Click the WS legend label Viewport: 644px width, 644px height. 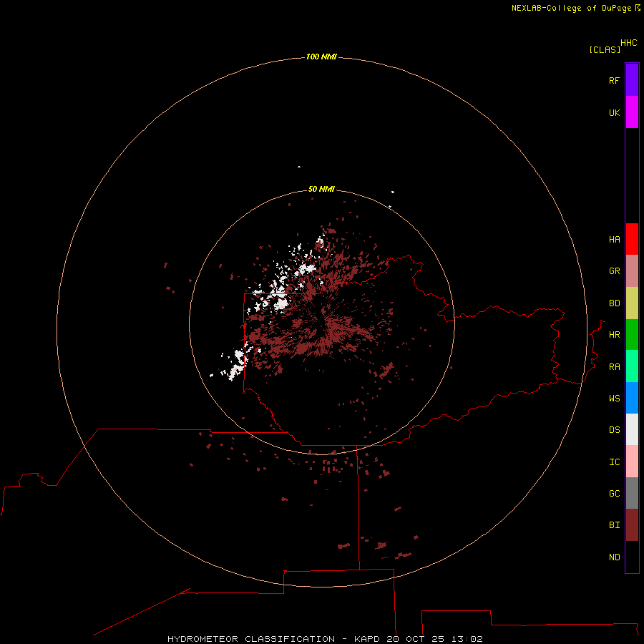[614, 398]
